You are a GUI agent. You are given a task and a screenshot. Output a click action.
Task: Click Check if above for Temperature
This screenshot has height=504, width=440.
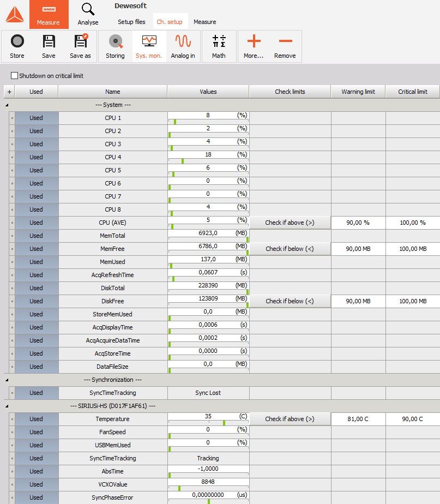click(290, 419)
